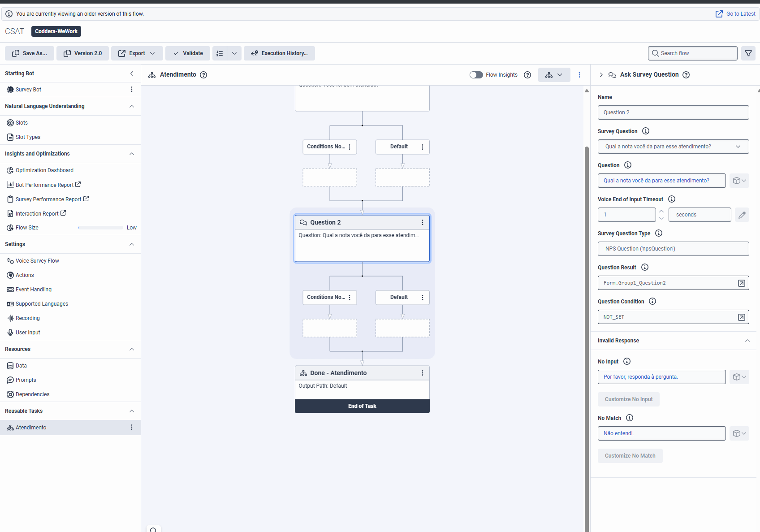Screen dimensions: 760x532
Task: Collapse Insights and Optimizations section
Action: (132, 154)
